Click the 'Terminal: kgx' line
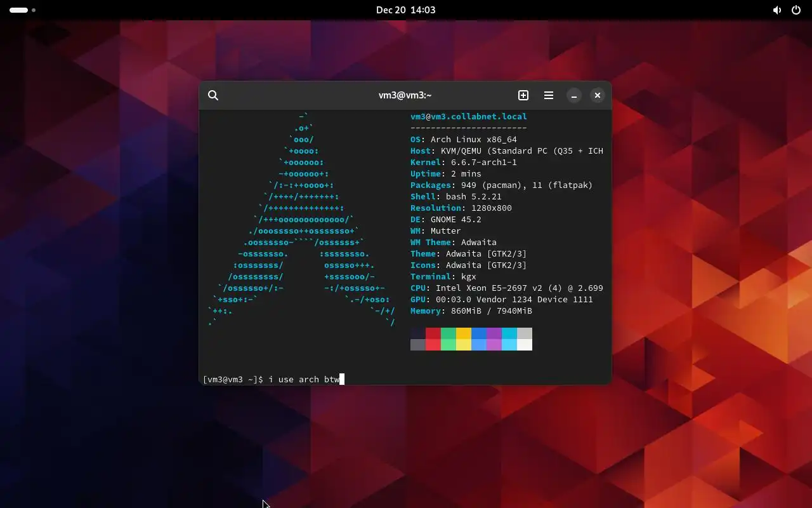812x508 pixels. pos(443,277)
